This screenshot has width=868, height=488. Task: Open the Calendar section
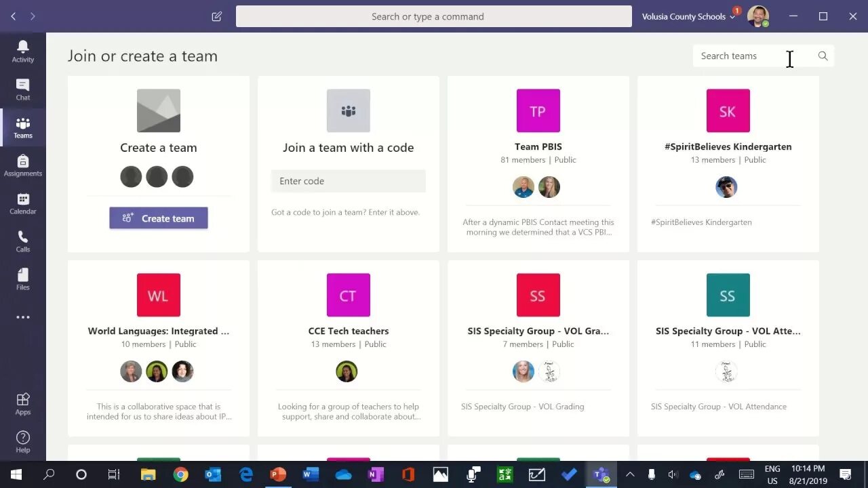tap(23, 203)
